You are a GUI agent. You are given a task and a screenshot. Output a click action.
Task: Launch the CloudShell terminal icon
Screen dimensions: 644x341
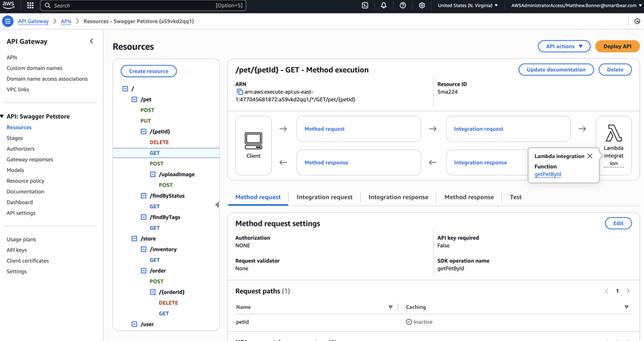click(365, 5)
